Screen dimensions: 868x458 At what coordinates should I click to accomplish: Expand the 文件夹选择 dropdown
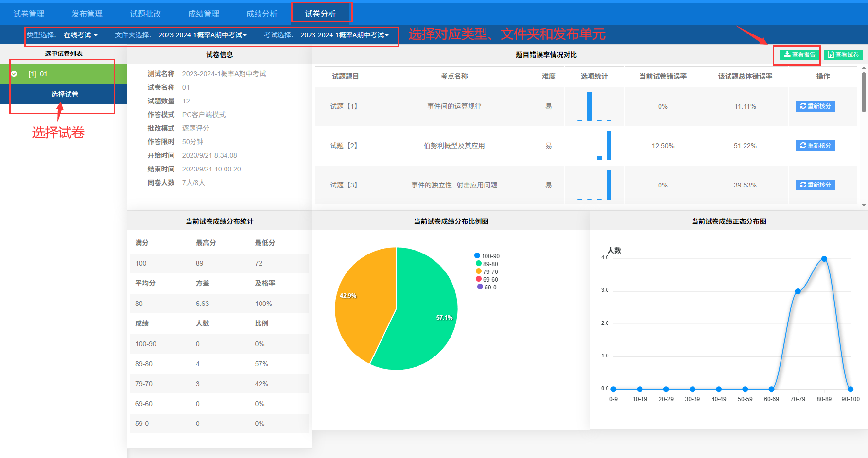pyautogui.click(x=203, y=35)
